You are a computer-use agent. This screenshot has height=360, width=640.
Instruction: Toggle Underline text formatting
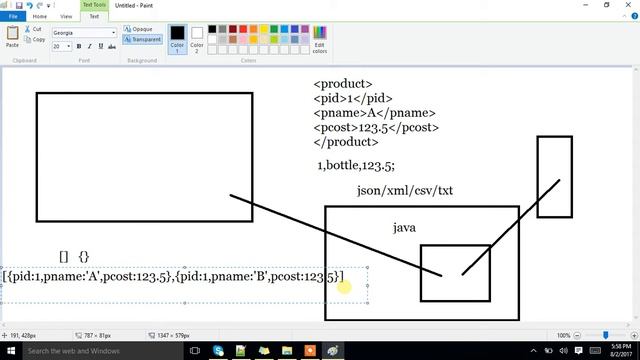(100, 47)
